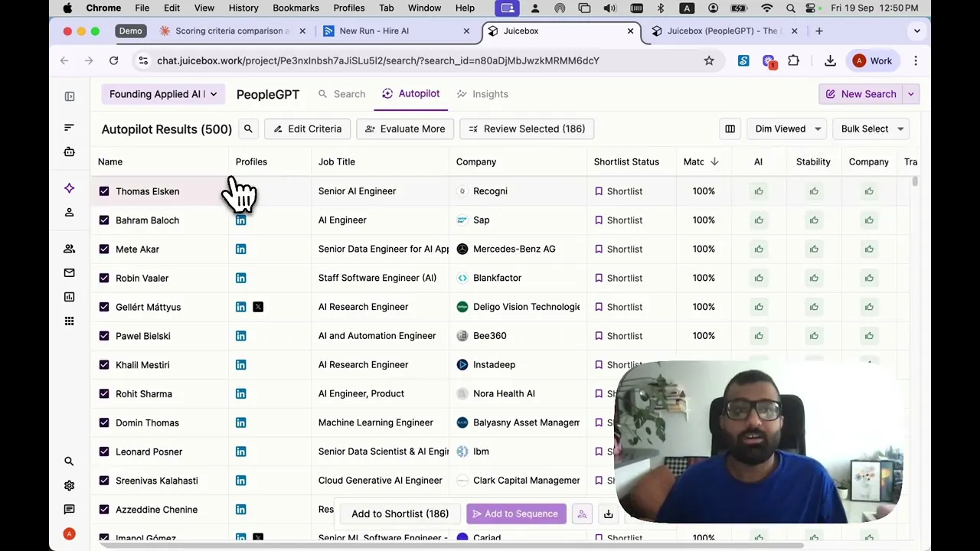Click "Nora Health AI" company cell

[x=504, y=393]
